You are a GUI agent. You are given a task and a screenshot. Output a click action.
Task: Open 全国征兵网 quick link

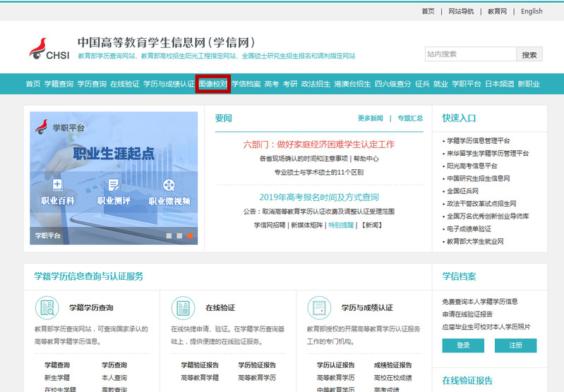[462, 191]
